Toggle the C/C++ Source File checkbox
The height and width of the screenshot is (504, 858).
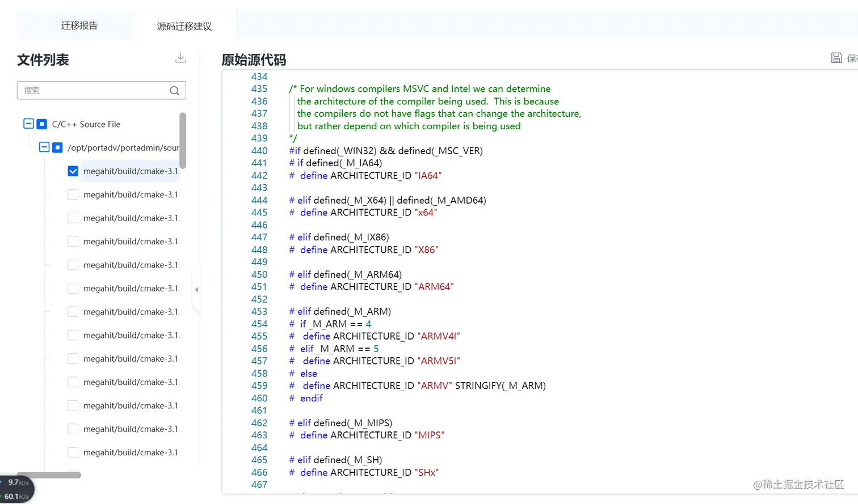point(41,124)
